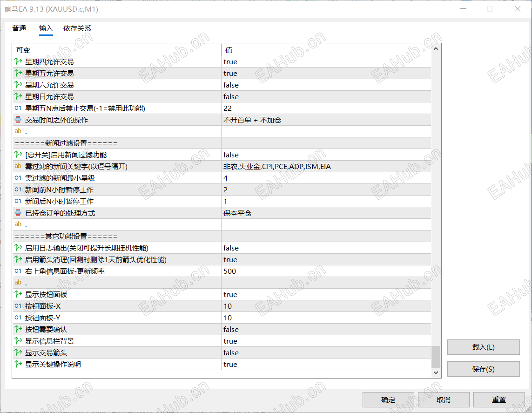Select the ======新闻过滤设置====== section row

coord(222,143)
